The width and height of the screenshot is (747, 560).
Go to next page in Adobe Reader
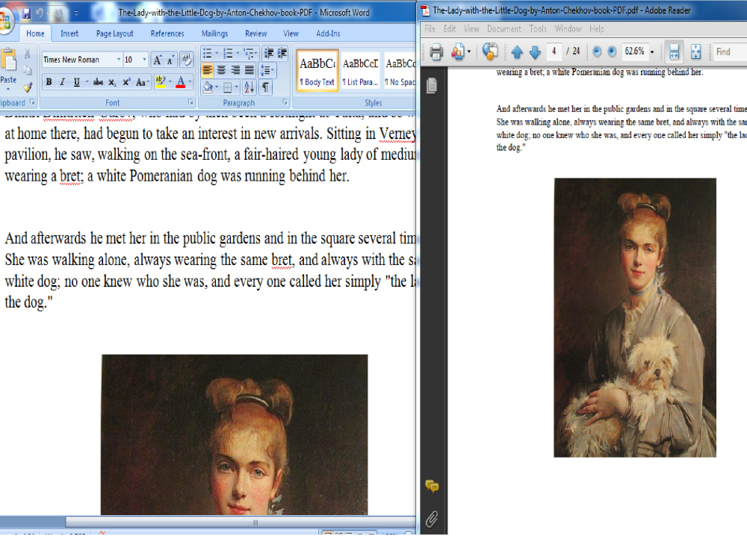535,52
